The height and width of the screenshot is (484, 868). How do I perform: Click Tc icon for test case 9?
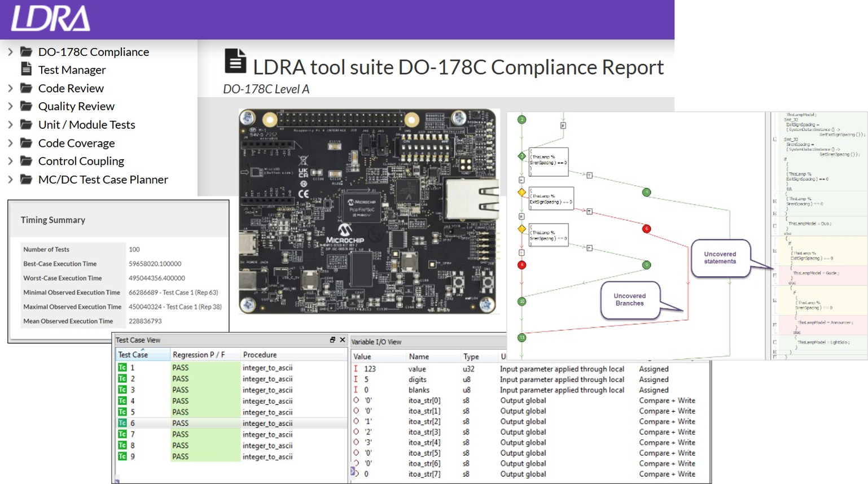coord(122,456)
